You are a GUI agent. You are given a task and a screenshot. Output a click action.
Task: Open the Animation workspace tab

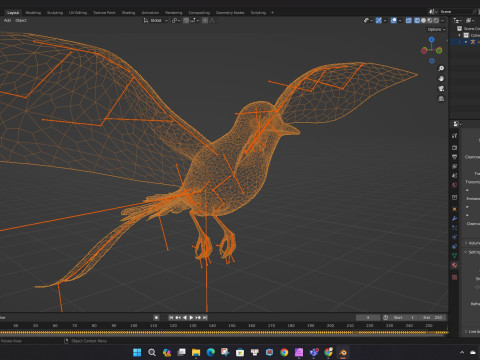[150, 13]
